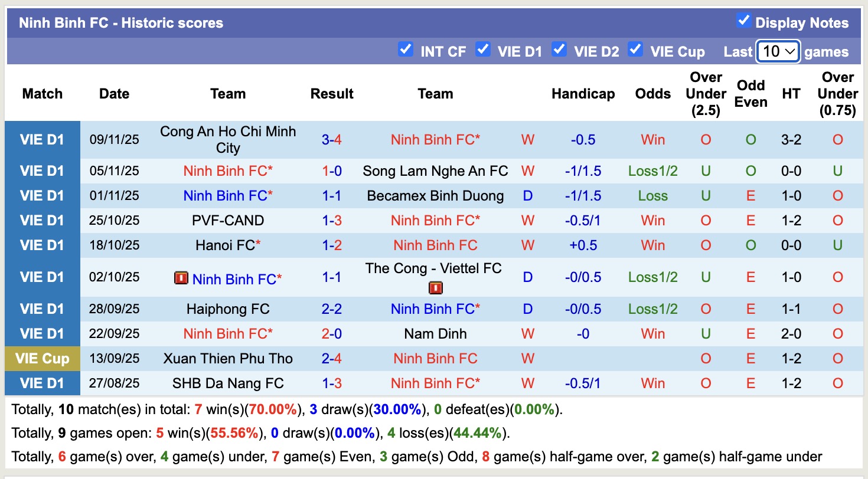This screenshot has height=479, width=868.
Task: Open the Last games count dropdown
Action: coord(778,51)
